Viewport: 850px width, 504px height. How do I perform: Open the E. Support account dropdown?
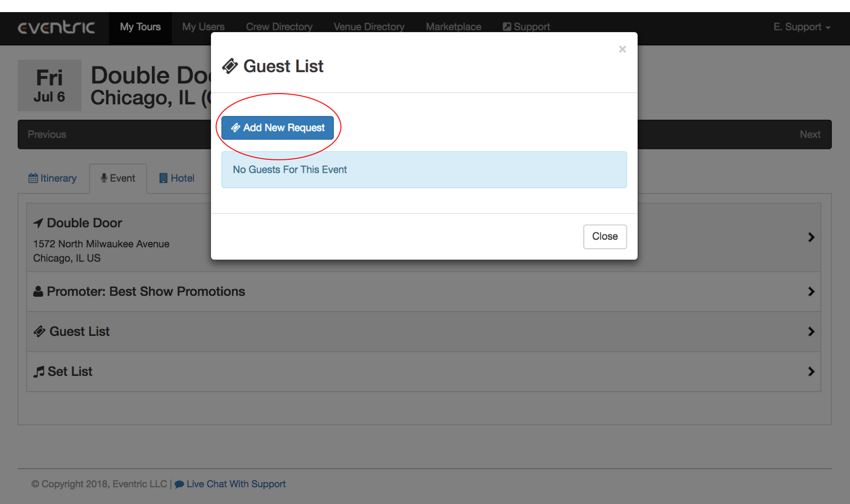click(x=802, y=27)
